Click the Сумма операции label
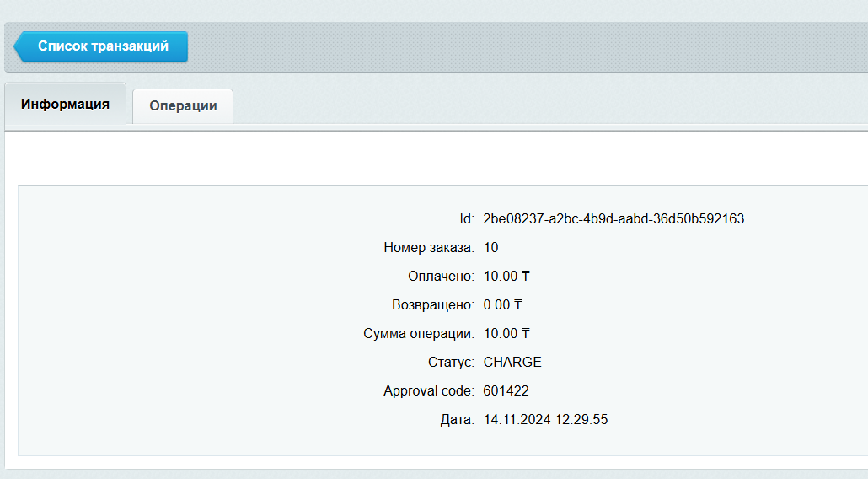Screen dimensions: 868x479 click(418, 334)
